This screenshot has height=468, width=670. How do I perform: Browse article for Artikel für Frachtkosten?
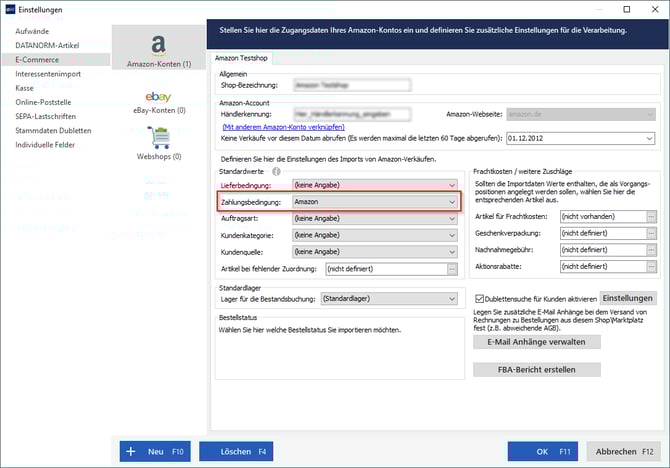(x=651, y=217)
